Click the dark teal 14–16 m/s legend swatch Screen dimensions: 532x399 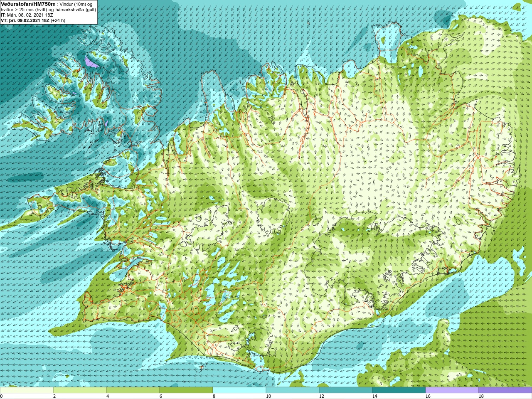(399, 390)
